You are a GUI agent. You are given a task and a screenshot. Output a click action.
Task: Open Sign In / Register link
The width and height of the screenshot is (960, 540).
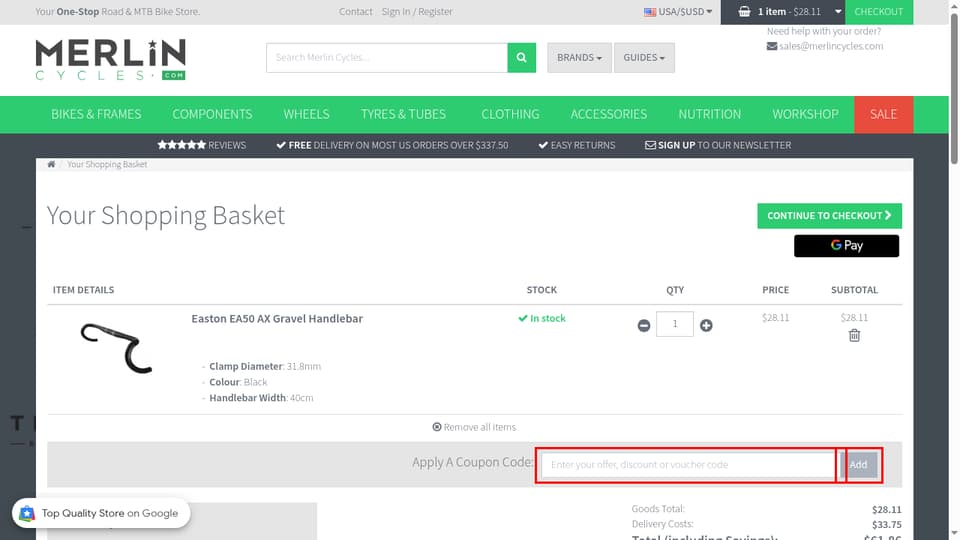(x=417, y=12)
